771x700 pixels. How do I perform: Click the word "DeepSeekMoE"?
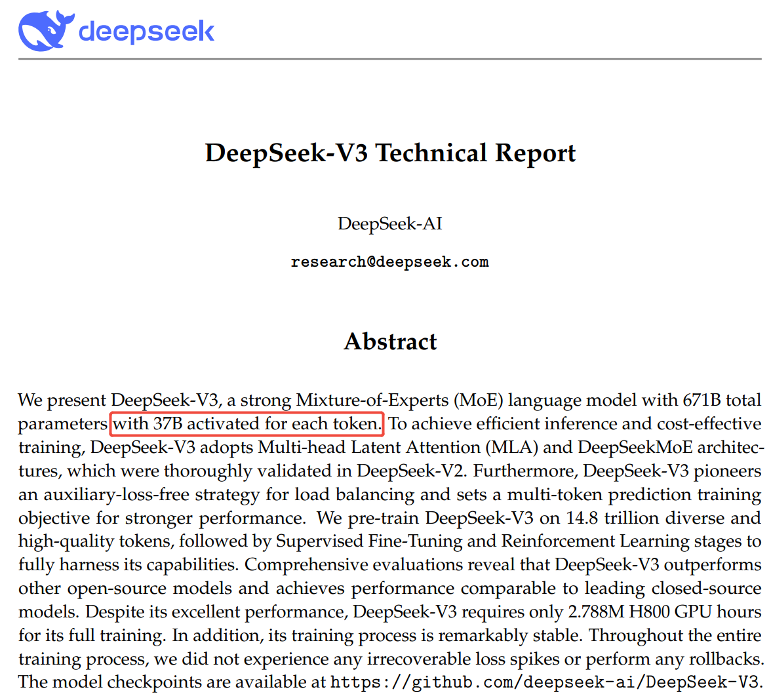(635, 447)
